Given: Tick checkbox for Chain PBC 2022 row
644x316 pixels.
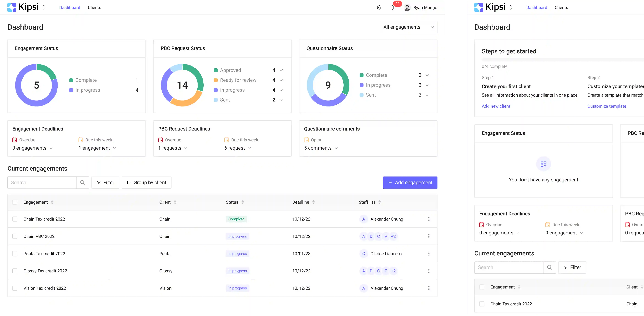Looking at the screenshot, I should pyautogui.click(x=15, y=236).
